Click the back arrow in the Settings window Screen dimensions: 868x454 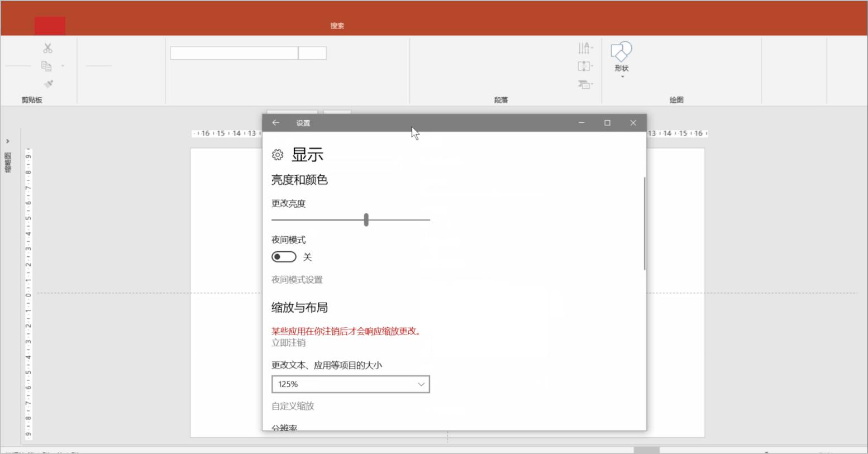(x=275, y=122)
